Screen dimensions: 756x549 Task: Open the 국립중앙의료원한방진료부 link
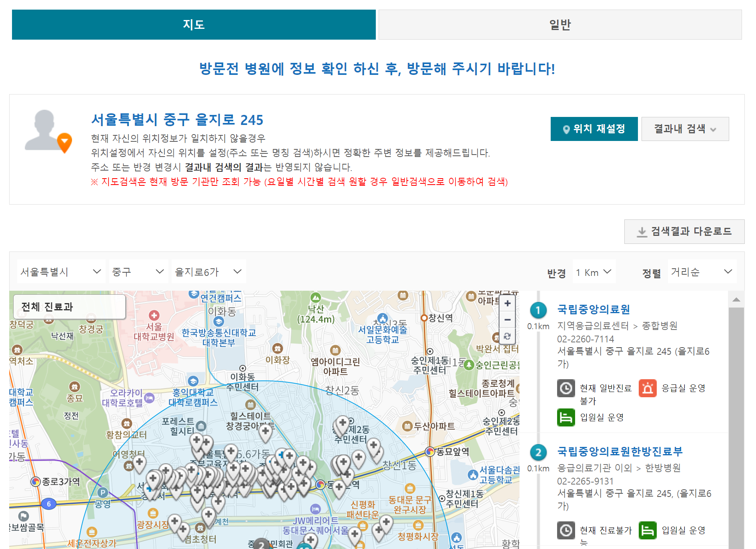[x=620, y=451]
